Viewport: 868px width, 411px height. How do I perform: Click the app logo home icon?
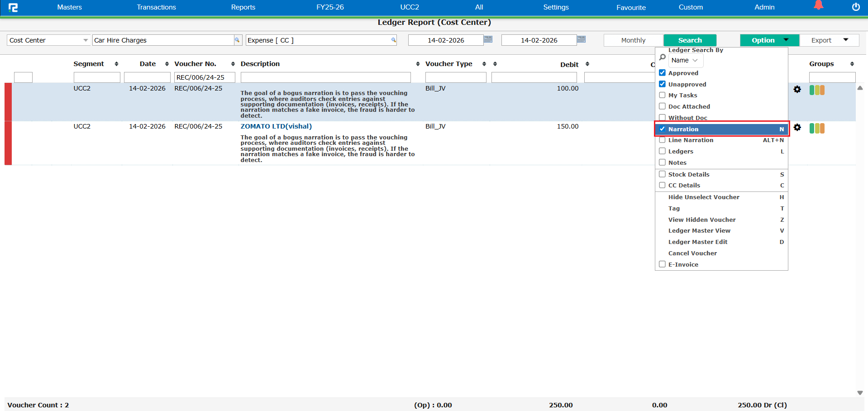coord(13,7)
